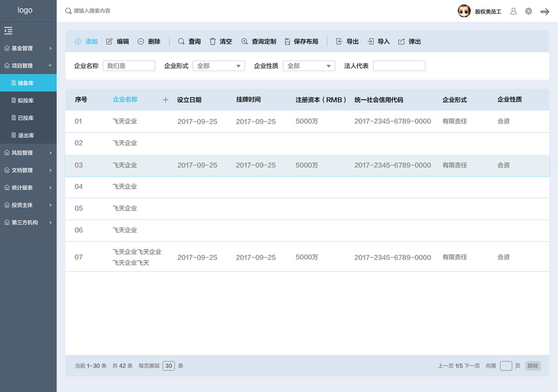Open the 项目管理 menu item

[x=28, y=65]
